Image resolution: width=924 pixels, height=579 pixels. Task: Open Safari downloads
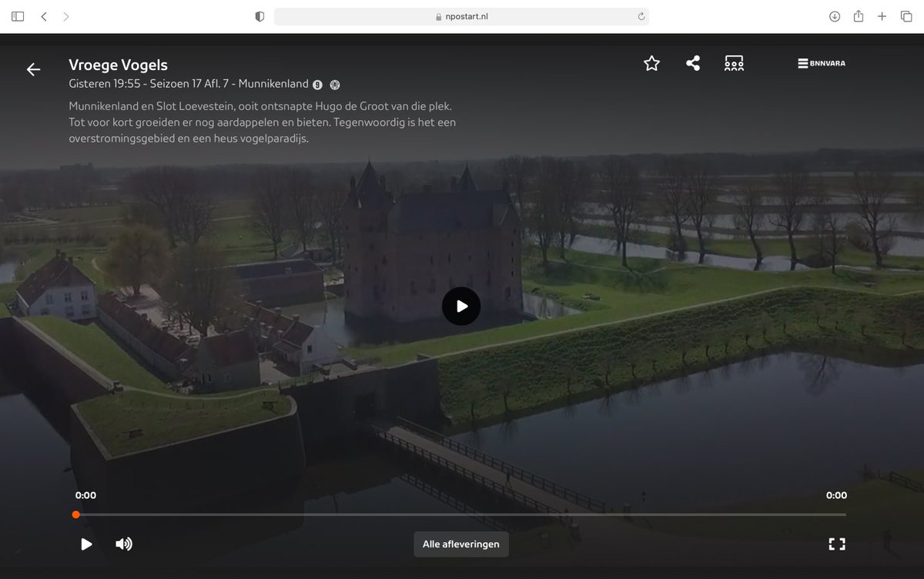[834, 15]
